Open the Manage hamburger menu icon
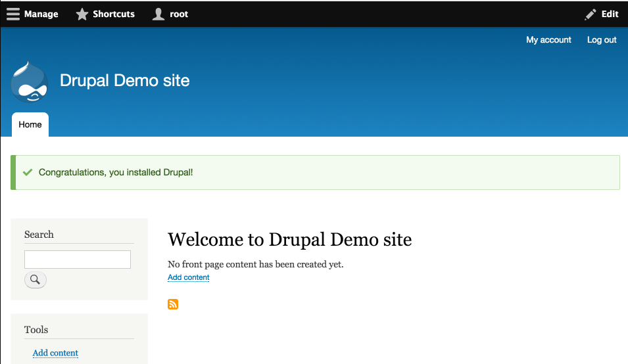The width and height of the screenshot is (628, 364). (12, 14)
